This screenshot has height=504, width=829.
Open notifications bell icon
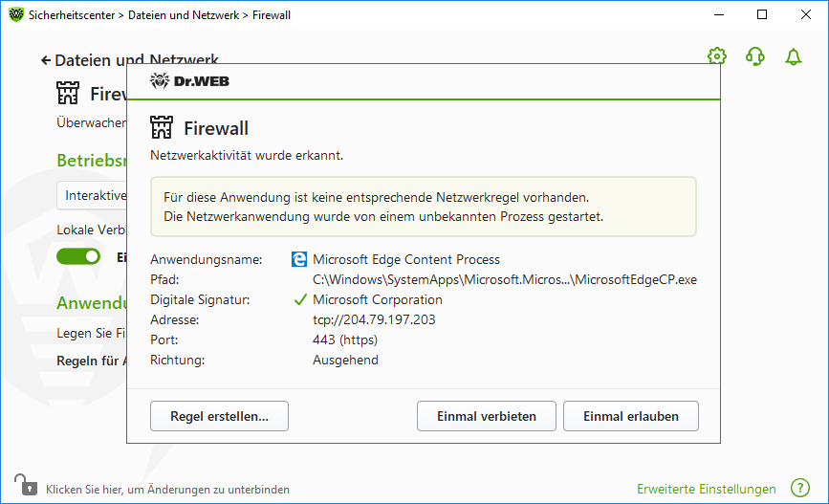click(x=793, y=56)
